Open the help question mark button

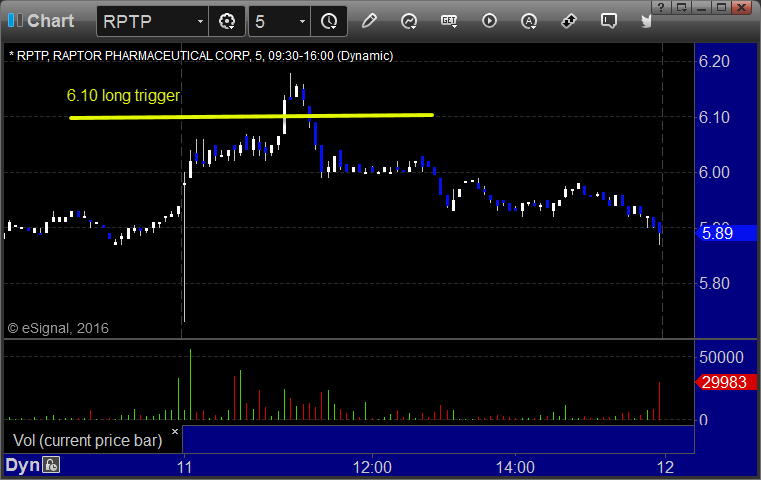pos(661,7)
